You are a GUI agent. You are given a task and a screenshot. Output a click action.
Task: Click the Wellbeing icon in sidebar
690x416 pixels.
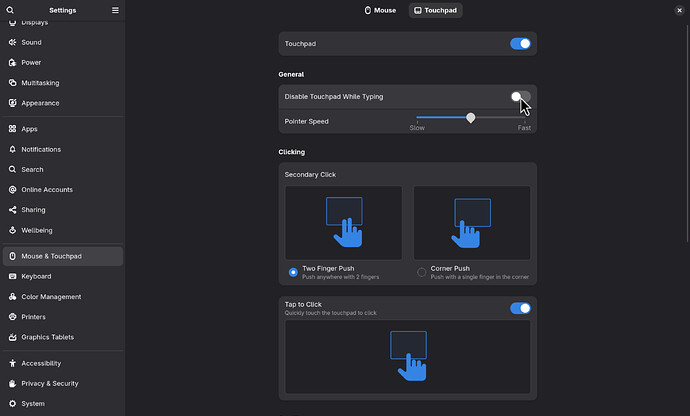click(x=12, y=230)
